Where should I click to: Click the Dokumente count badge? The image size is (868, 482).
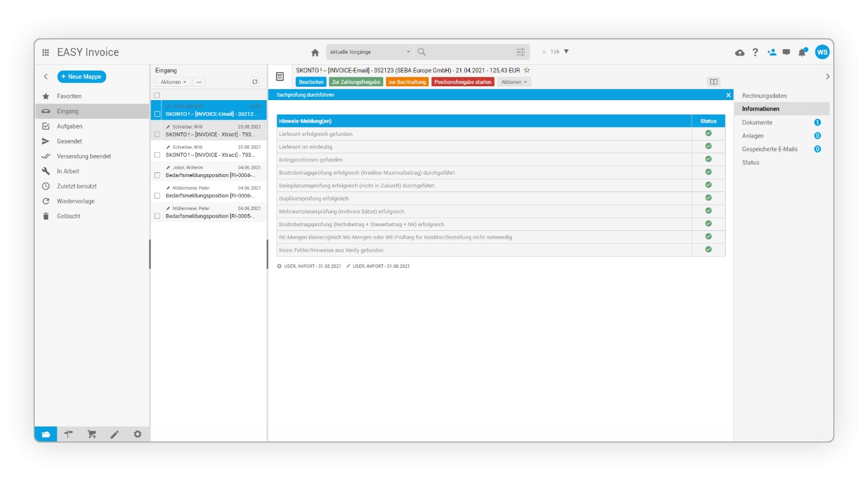tap(818, 123)
